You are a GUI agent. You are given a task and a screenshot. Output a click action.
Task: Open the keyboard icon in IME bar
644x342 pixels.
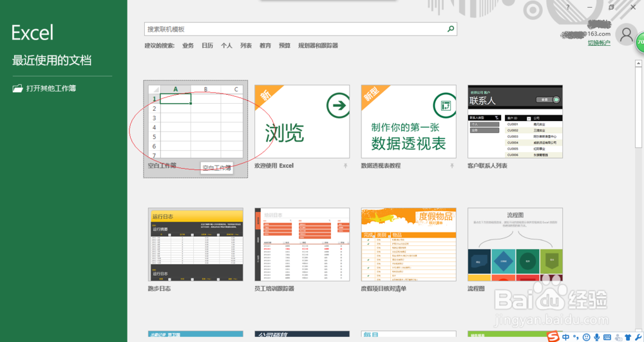coord(607,337)
